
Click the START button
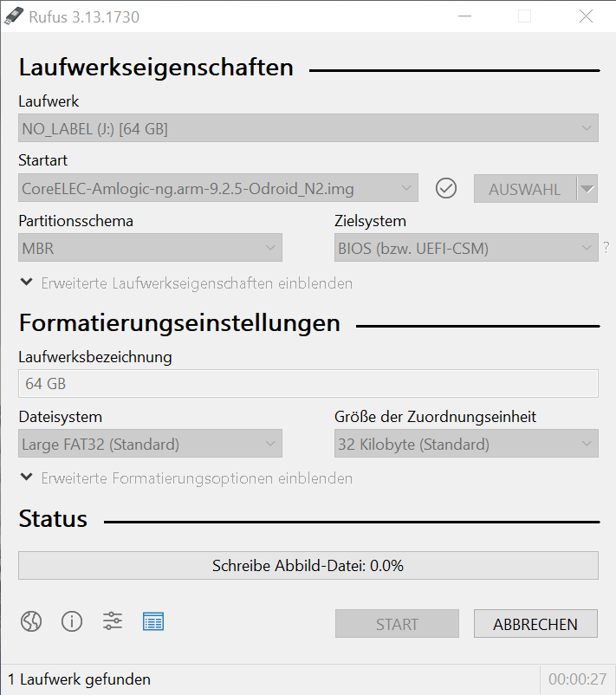click(397, 624)
